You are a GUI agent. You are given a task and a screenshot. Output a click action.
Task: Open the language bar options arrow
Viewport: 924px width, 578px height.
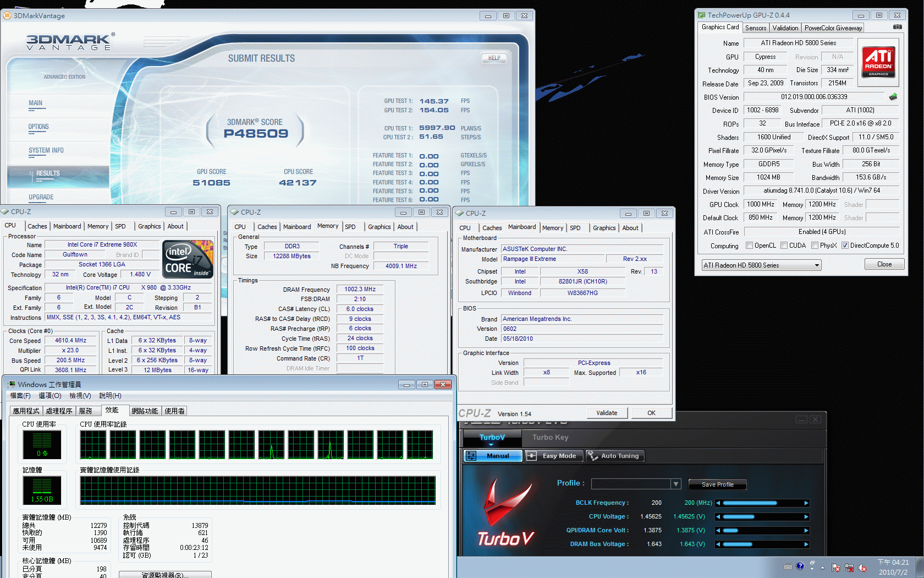point(812,569)
